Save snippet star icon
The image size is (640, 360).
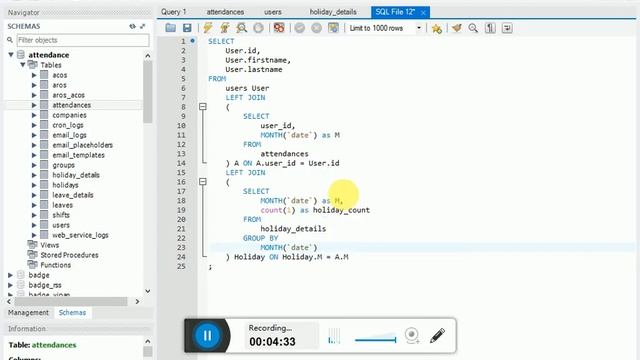tap(437, 28)
